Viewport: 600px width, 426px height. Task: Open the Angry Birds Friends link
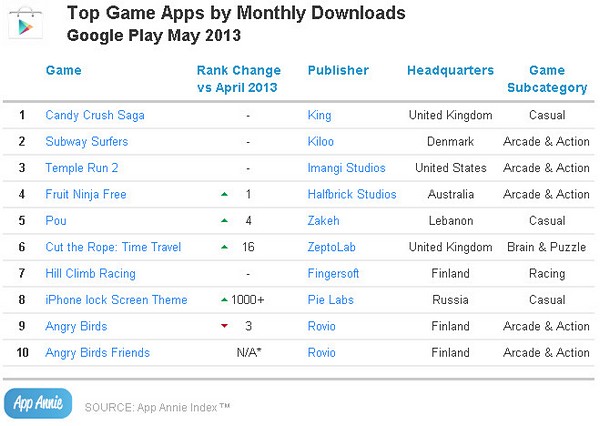98,353
